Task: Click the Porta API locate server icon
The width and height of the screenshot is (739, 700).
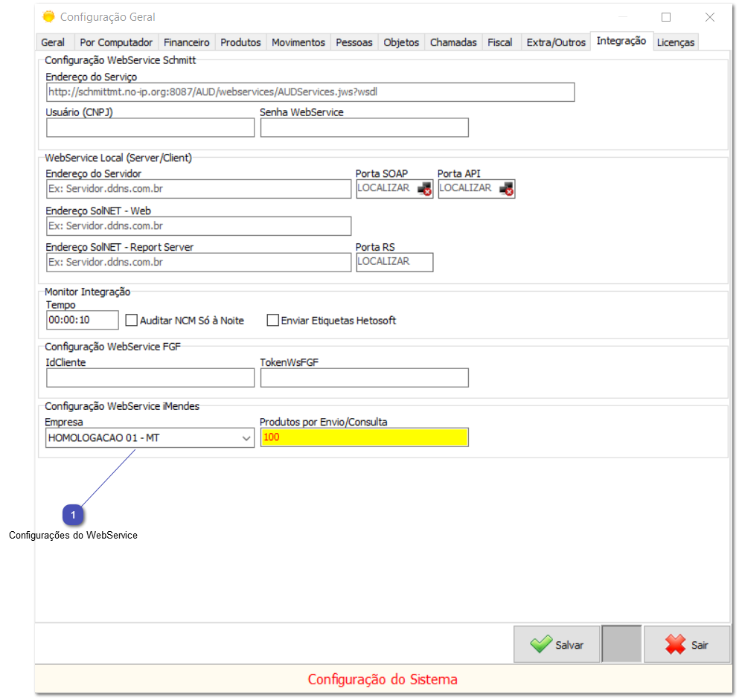Action: pos(507,189)
